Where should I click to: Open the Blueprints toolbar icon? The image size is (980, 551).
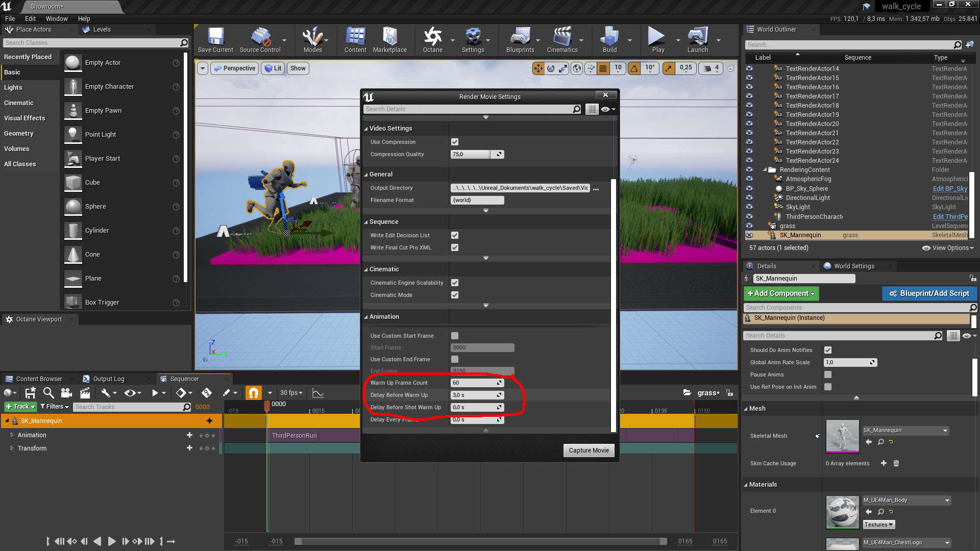[x=520, y=40]
